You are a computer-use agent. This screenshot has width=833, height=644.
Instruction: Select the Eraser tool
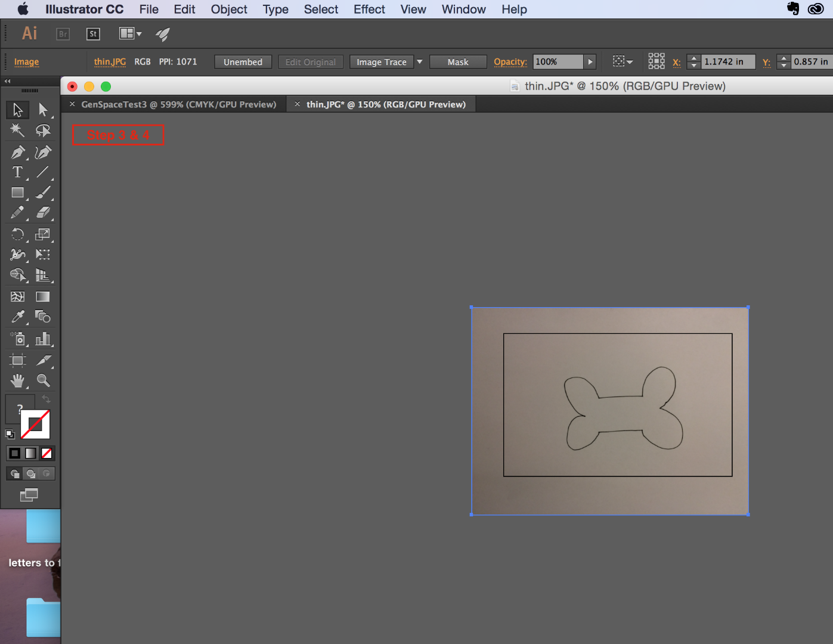pos(42,212)
